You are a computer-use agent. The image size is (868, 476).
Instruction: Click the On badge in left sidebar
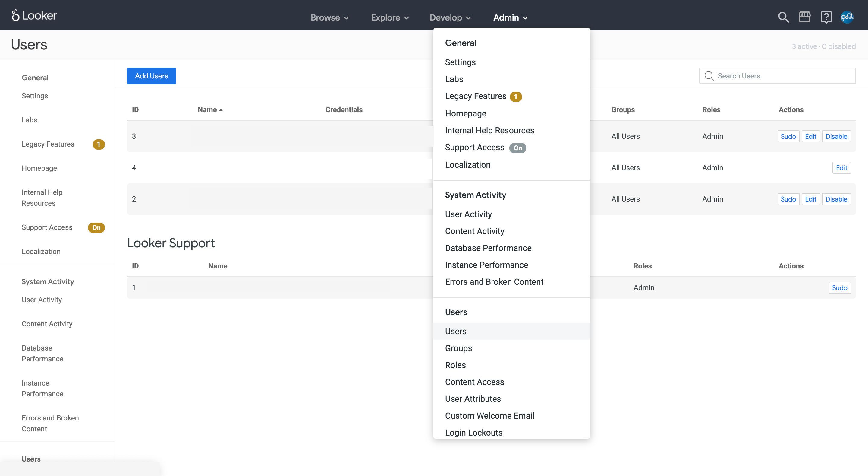click(x=96, y=228)
